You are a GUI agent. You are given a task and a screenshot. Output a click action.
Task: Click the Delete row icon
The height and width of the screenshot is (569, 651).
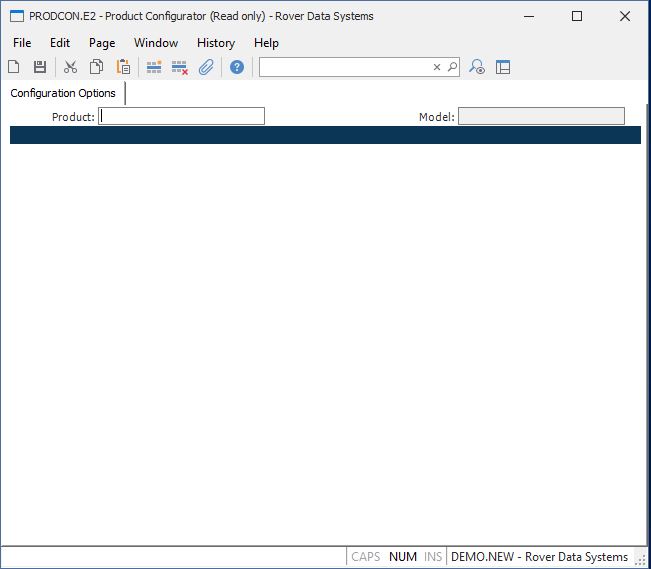(x=180, y=67)
